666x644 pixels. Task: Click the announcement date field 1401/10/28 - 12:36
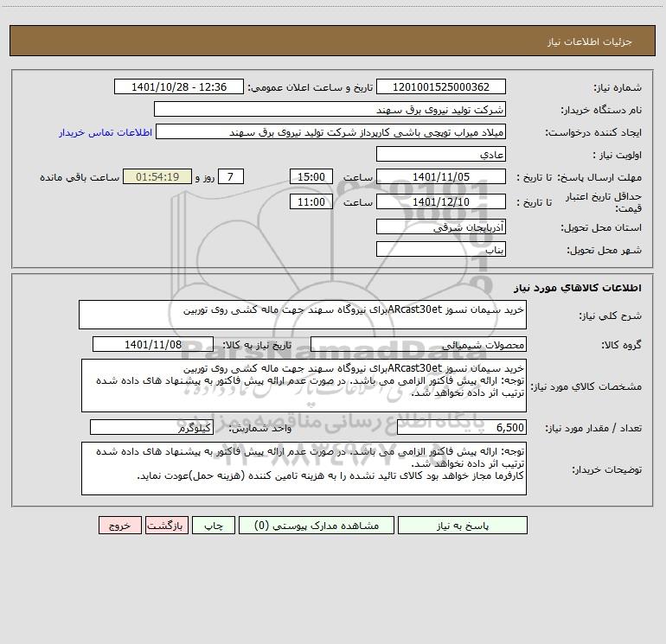179,86
